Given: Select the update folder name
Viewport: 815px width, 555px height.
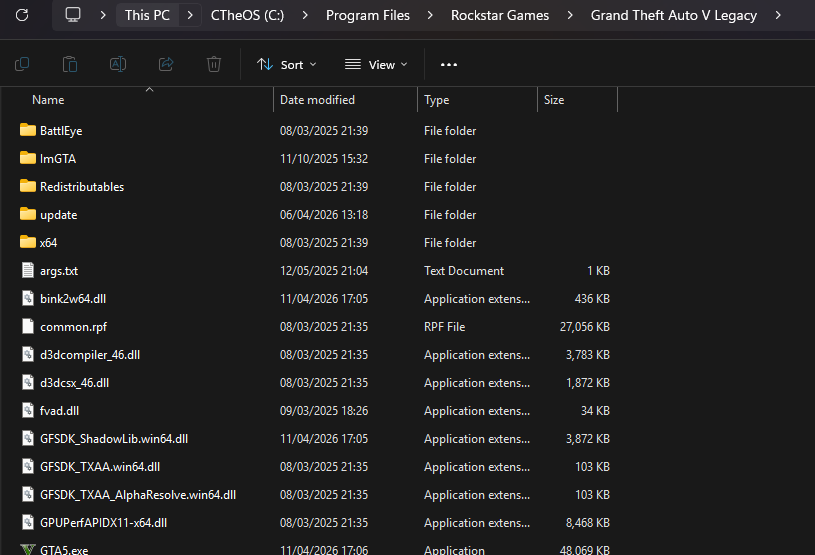Looking at the screenshot, I should [59, 215].
